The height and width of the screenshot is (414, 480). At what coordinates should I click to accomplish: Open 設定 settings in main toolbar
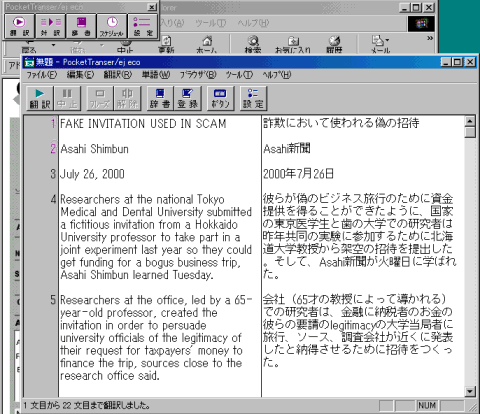pos(253,98)
